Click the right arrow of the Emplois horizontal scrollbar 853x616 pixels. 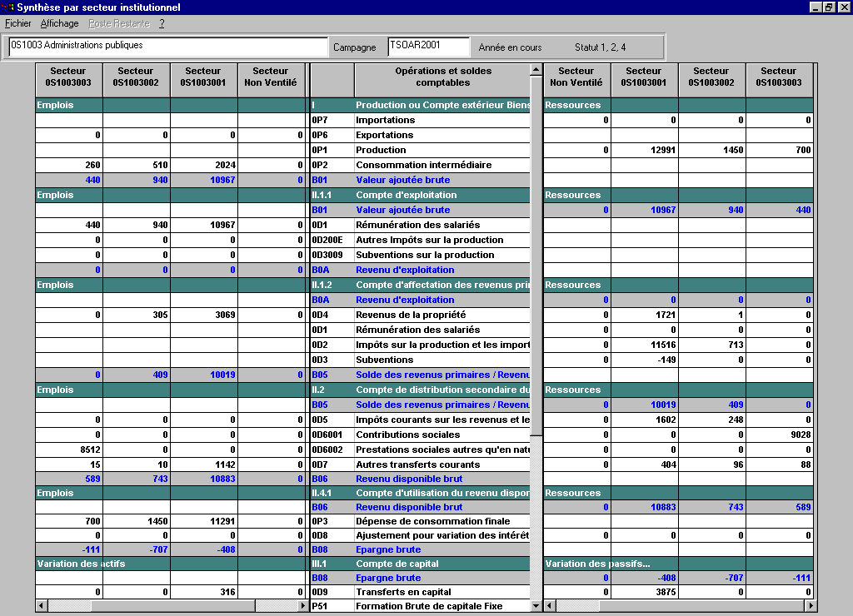click(303, 606)
